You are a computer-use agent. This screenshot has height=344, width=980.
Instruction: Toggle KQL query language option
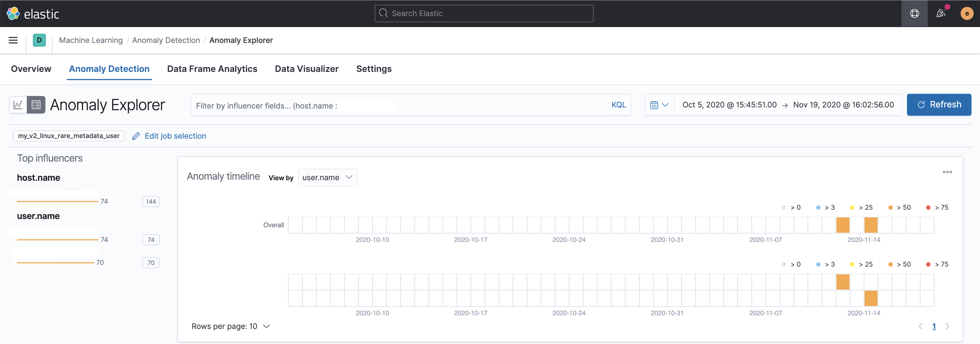click(x=618, y=105)
